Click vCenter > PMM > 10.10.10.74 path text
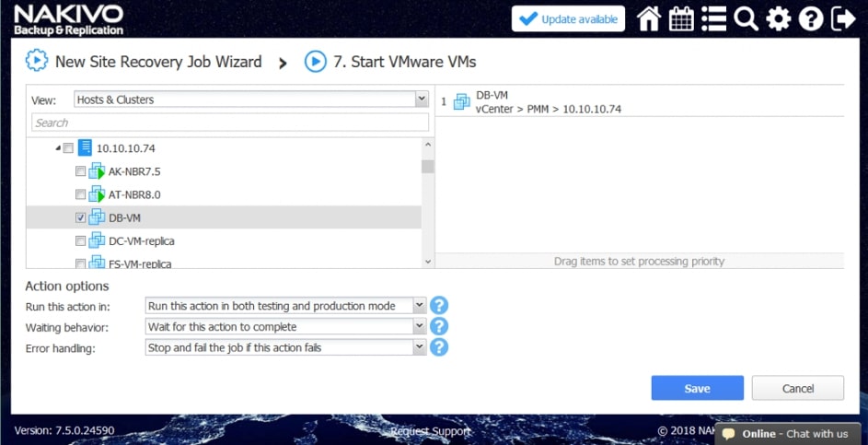 tap(549, 109)
